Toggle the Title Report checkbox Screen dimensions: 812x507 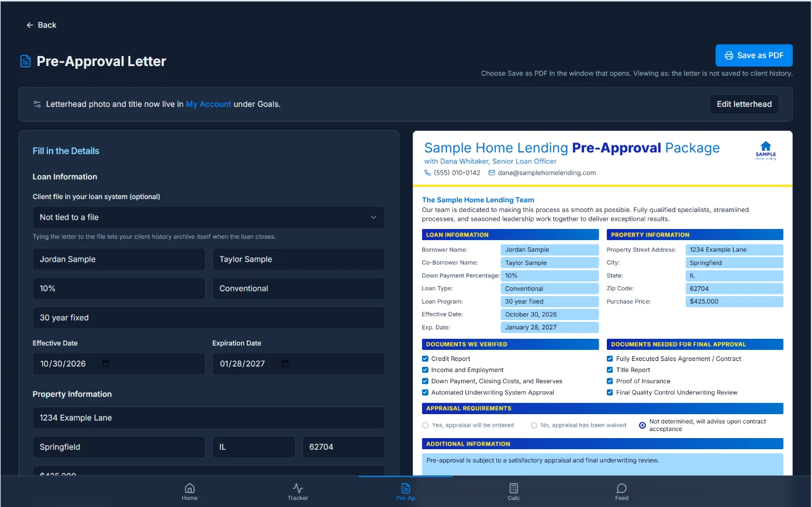pos(610,370)
